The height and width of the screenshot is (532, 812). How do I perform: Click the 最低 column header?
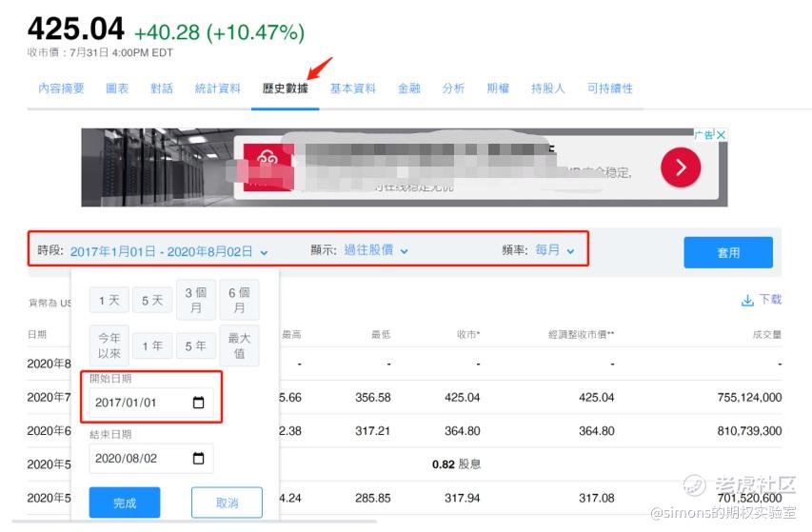[x=381, y=335]
